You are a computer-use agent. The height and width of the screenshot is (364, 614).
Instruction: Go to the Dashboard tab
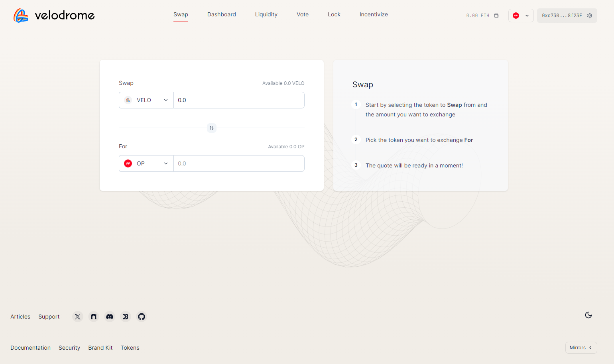click(x=222, y=14)
